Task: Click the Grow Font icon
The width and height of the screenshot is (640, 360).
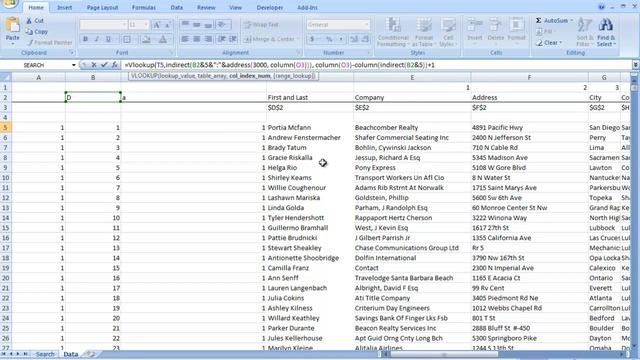Action: (156, 25)
